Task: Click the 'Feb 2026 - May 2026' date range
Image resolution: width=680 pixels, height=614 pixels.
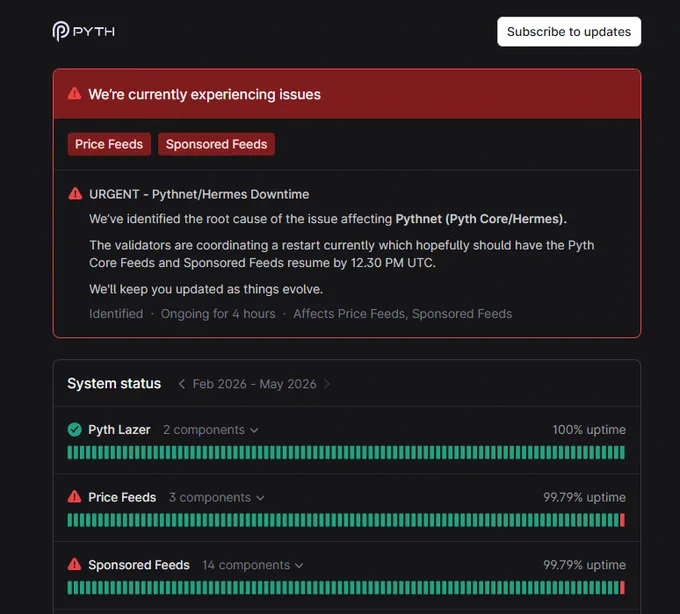Action: click(254, 384)
